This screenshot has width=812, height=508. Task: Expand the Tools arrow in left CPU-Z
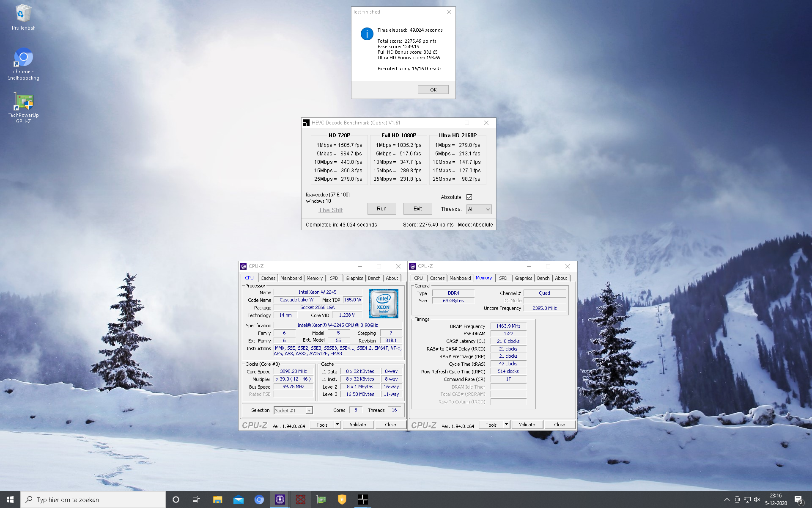coord(337,424)
